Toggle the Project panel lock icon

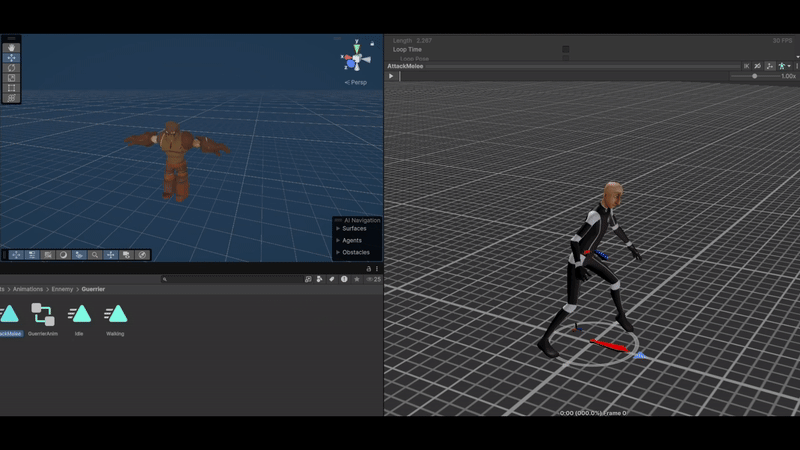pos(368,268)
